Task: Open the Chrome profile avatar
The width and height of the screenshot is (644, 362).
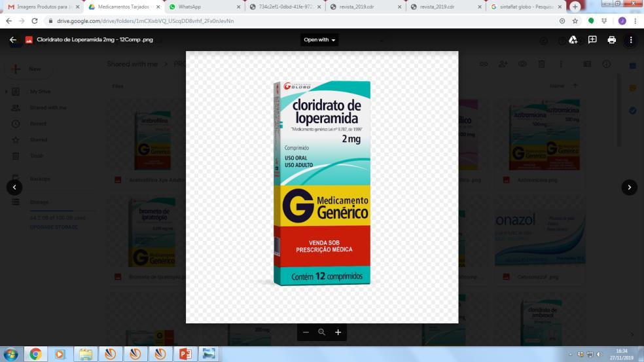Action: pos(622,21)
